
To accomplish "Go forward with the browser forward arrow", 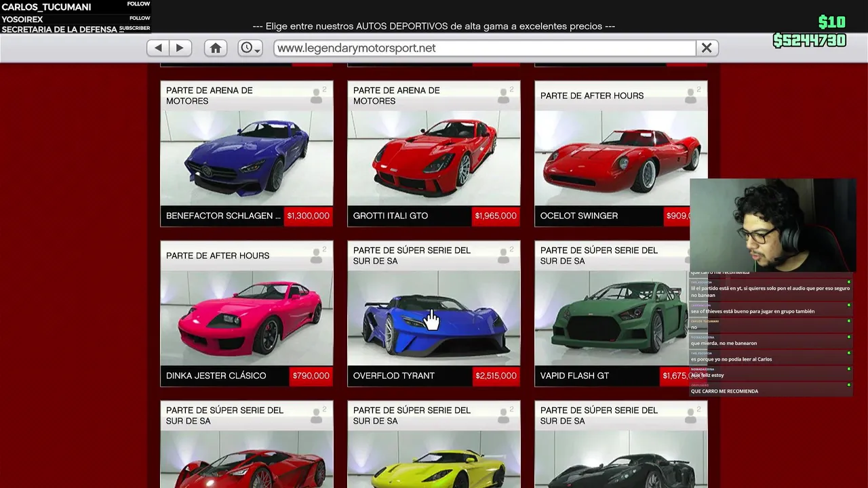I will (x=180, y=48).
